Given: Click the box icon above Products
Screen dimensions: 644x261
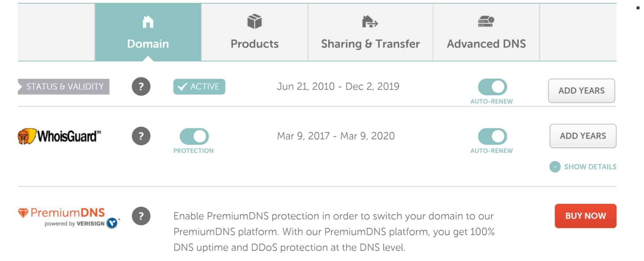Looking at the screenshot, I should click(x=254, y=21).
